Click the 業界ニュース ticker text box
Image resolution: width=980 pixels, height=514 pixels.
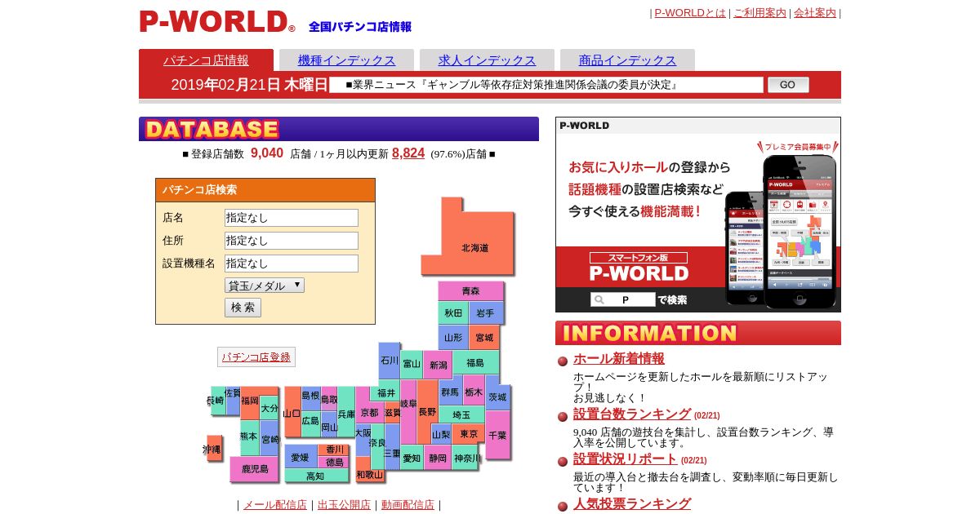pyautogui.click(x=546, y=85)
